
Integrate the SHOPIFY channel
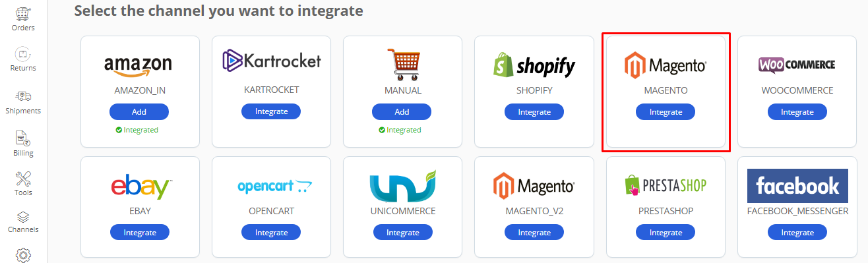point(534,112)
